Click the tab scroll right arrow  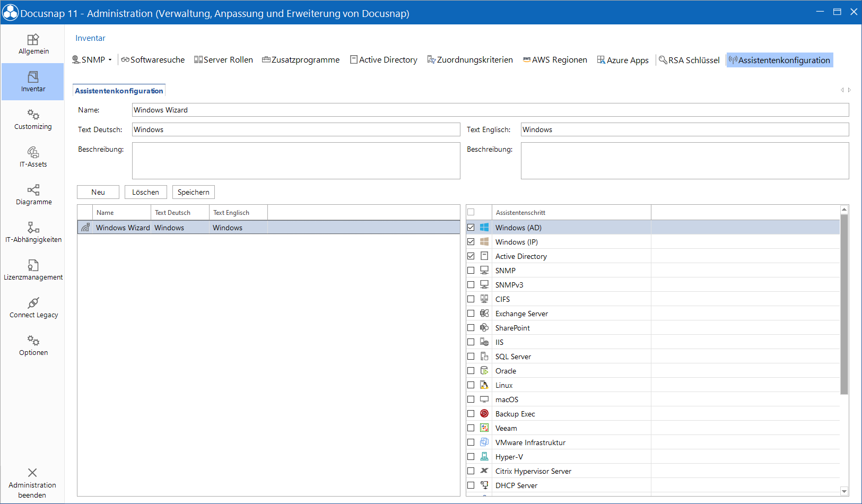849,90
